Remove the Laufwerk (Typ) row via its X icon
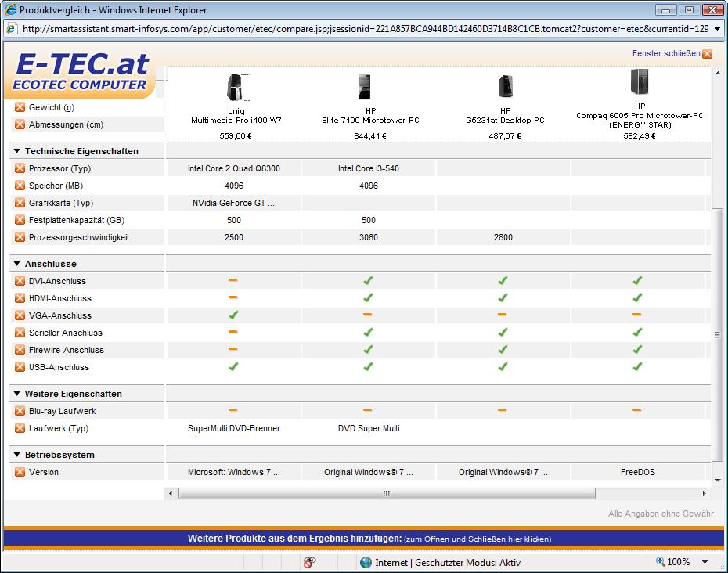Viewport: 728px width, 573px height. (x=20, y=428)
